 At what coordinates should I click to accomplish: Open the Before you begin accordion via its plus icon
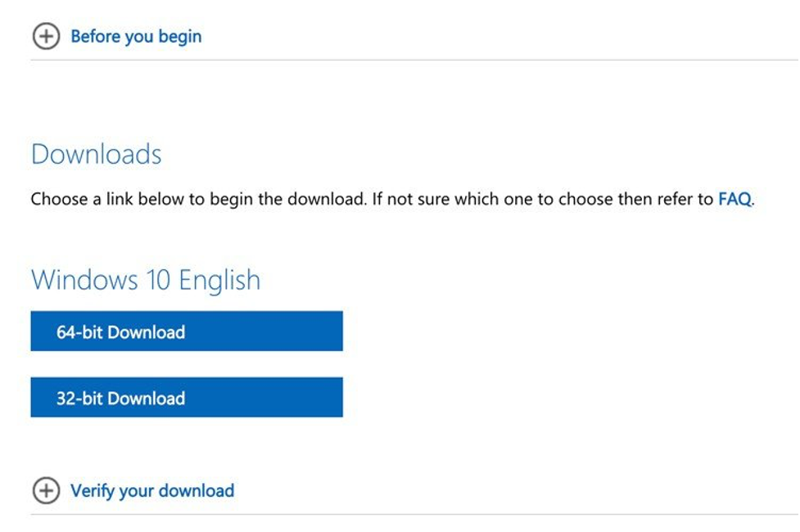click(46, 36)
